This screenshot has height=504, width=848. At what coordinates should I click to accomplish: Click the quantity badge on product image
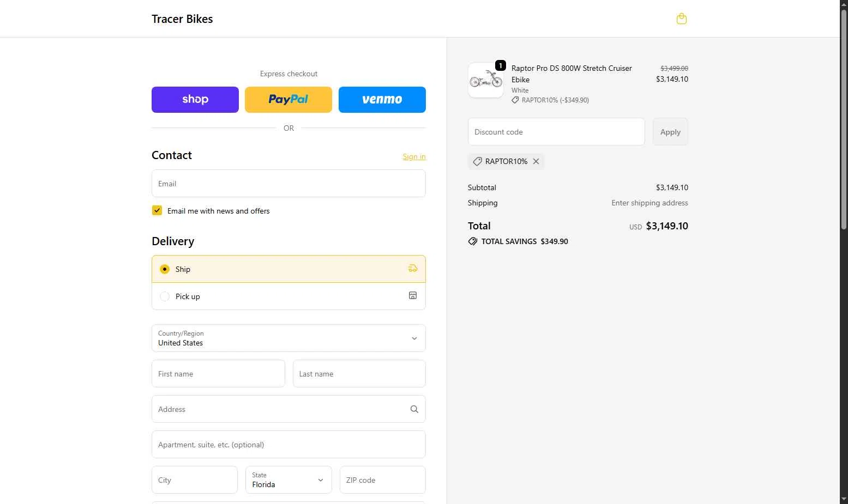(x=501, y=65)
